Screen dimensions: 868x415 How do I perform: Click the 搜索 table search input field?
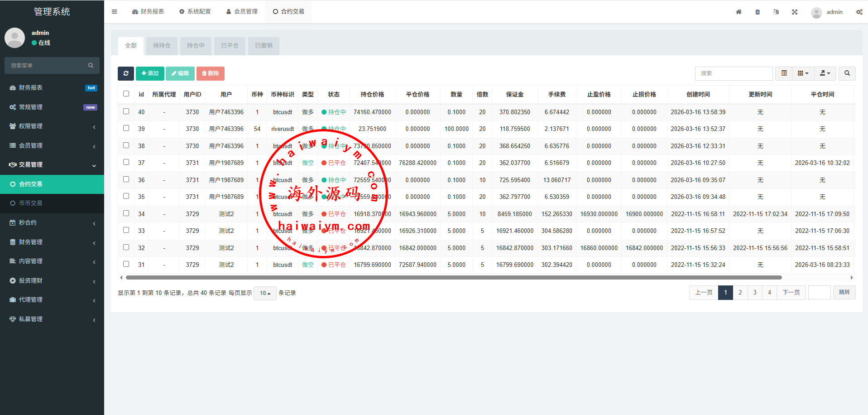(x=734, y=73)
